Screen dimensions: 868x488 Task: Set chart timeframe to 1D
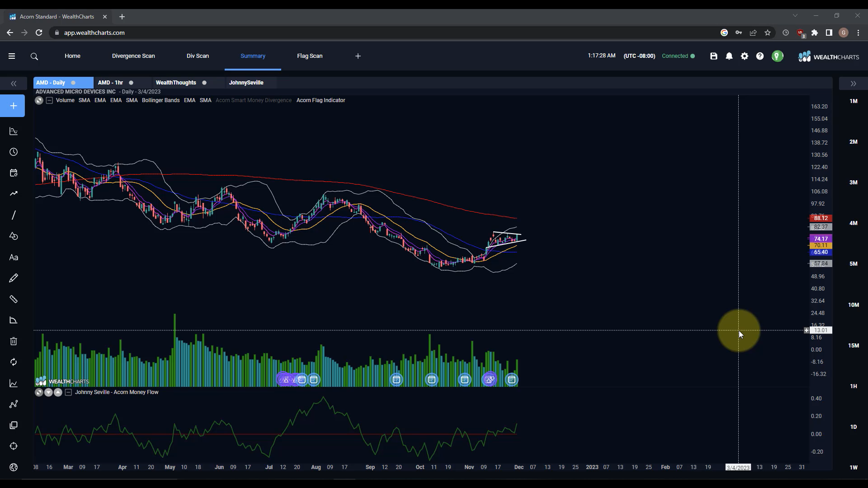(853, 427)
